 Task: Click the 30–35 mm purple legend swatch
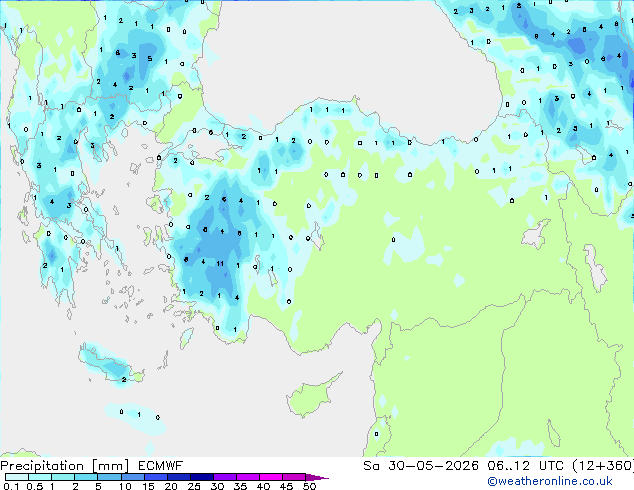coord(225,477)
